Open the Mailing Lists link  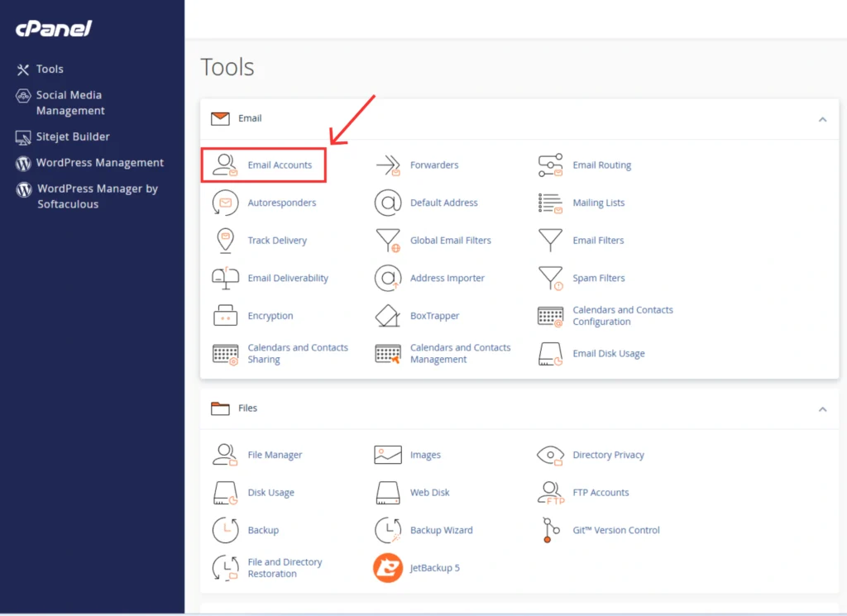pyautogui.click(x=599, y=203)
